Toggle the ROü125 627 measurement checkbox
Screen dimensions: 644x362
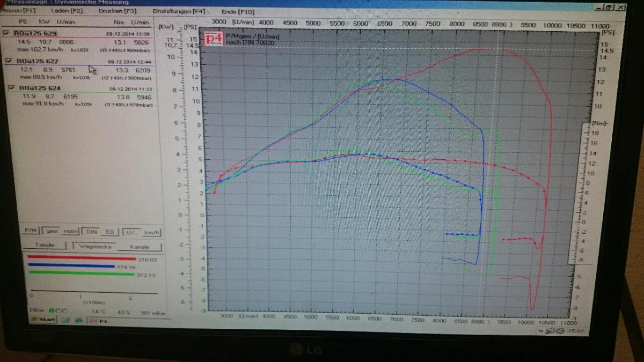(x=9, y=61)
